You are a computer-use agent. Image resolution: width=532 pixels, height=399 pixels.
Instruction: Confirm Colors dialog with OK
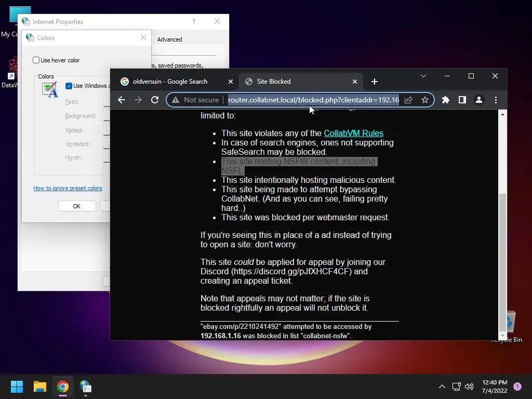point(77,206)
